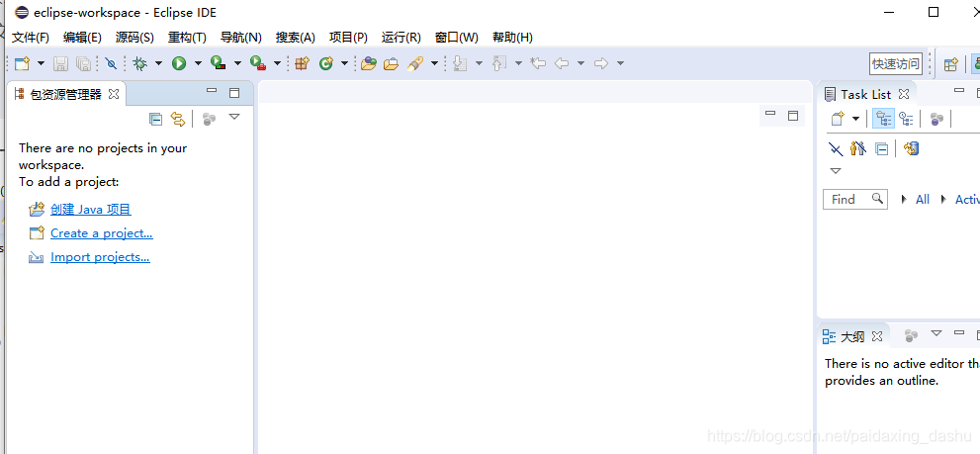Click the Last Edit Location icon
The width and height of the screenshot is (980, 454).
(x=538, y=63)
